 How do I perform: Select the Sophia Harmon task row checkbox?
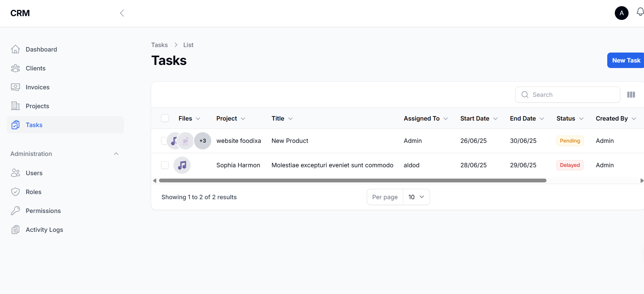pos(165,165)
